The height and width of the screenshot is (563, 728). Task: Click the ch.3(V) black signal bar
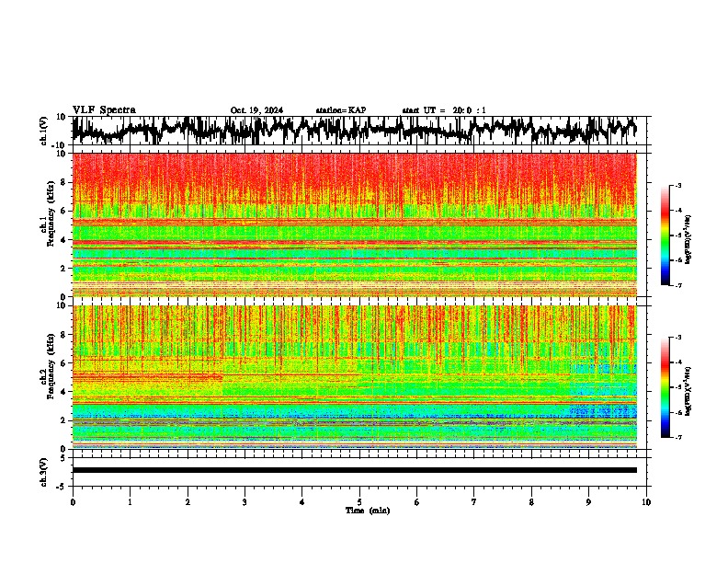[x=355, y=470]
